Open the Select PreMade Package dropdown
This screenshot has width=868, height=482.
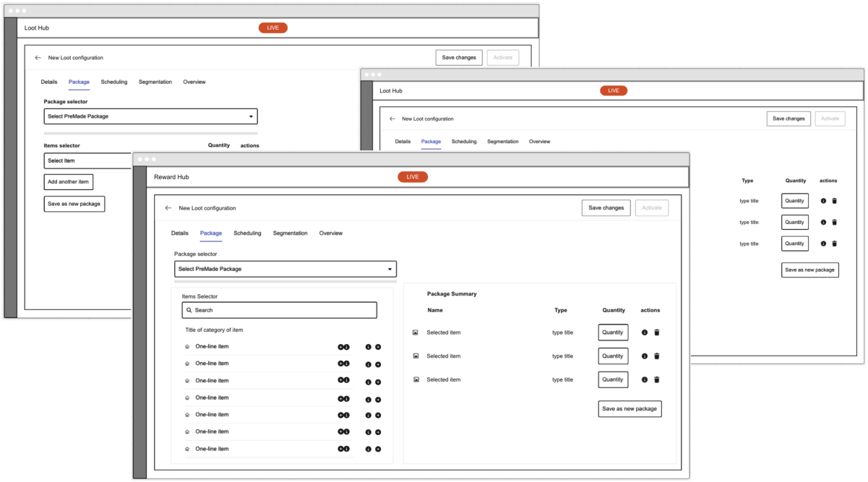point(284,268)
